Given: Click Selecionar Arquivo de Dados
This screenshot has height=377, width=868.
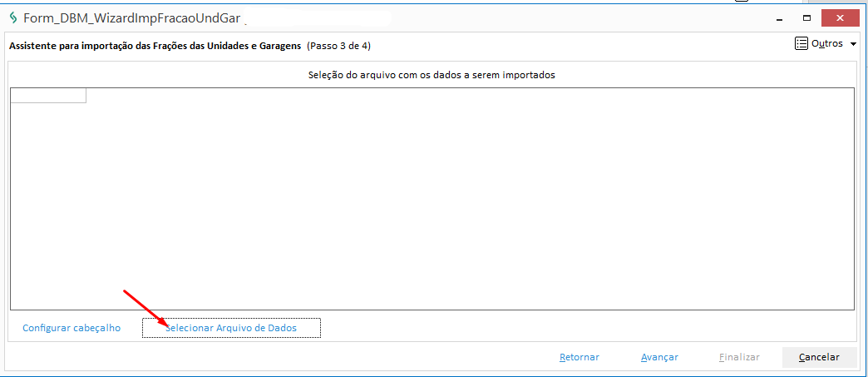Looking at the screenshot, I should 231,328.
